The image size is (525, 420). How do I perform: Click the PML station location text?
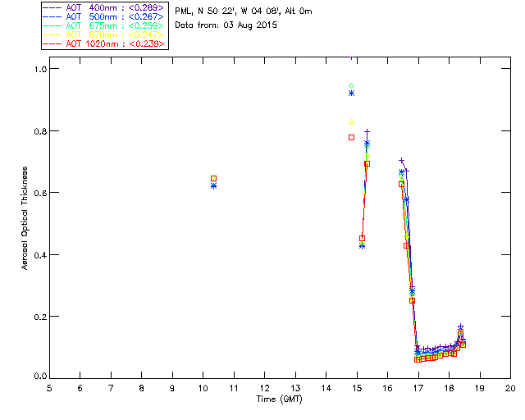point(244,11)
